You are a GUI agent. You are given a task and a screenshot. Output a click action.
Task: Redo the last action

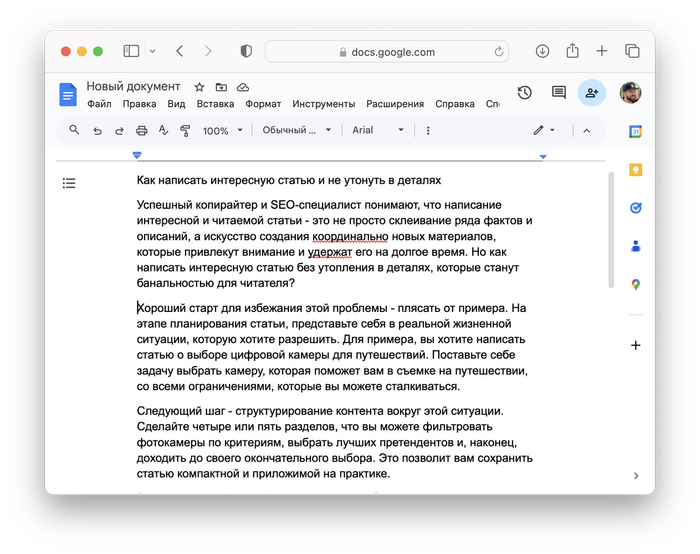pos(119,131)
